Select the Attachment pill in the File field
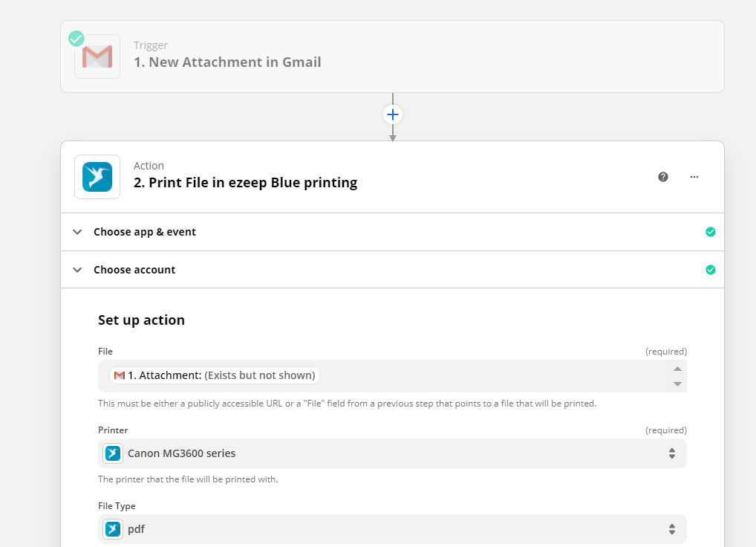 [x=215, y=375]
